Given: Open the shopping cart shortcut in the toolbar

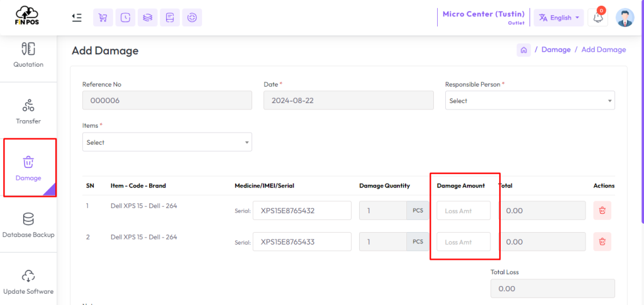Looking at the screenshot, I should [x=103, y=18].
